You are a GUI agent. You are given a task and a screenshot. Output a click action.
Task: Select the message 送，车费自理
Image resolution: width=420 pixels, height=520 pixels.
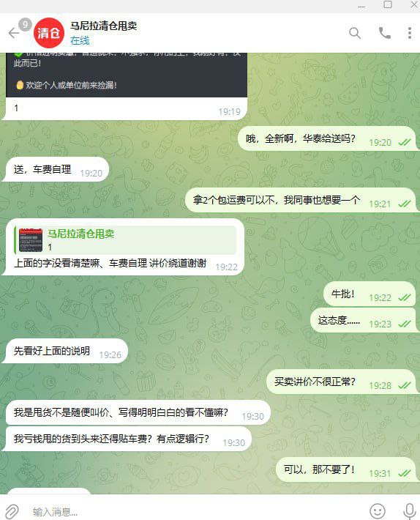pyautogui.click(x=56, y=169)
